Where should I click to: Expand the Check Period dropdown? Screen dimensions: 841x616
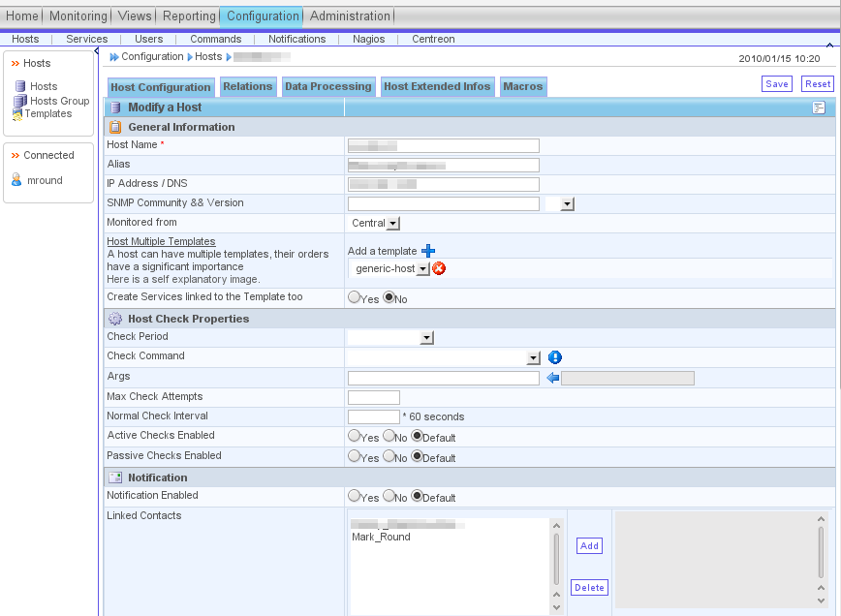pyautogui.click(x=426, y=338)
